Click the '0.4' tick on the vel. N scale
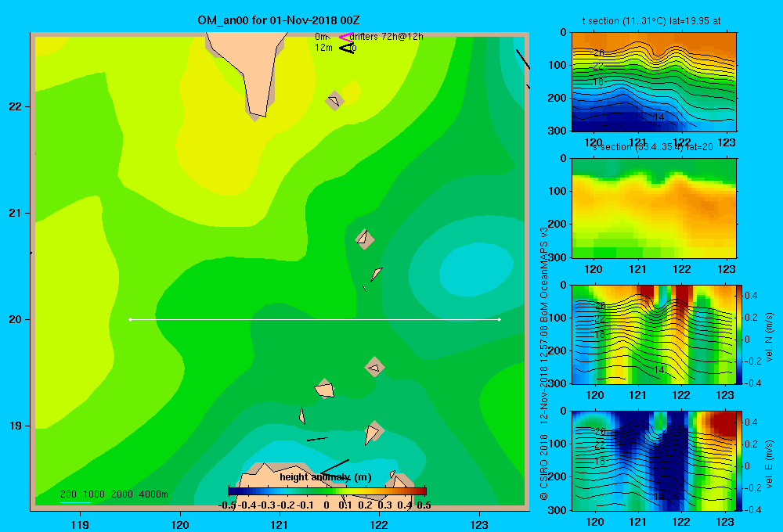The image size is (783, 532). click(x=751, y=296)
